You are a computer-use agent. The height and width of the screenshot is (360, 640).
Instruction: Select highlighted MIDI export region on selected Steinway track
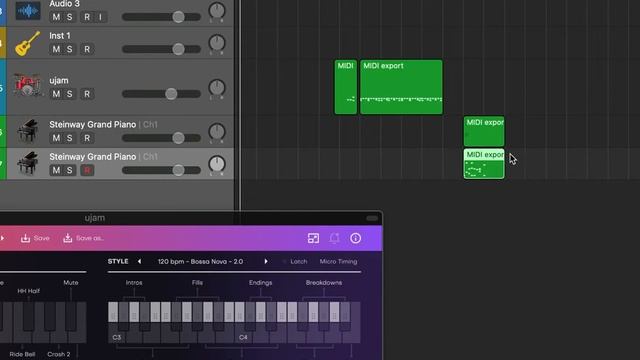pyautogui.click(x=484, y=164)
